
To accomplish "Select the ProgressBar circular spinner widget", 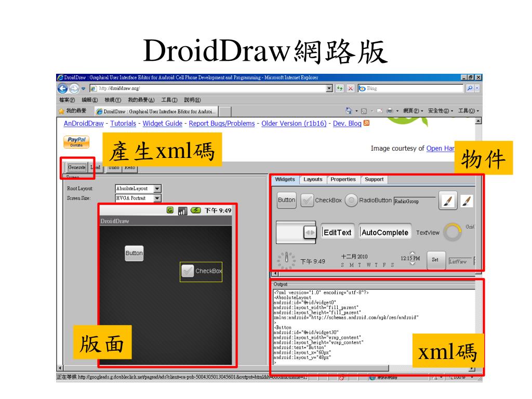I will [x=453, y=232].
